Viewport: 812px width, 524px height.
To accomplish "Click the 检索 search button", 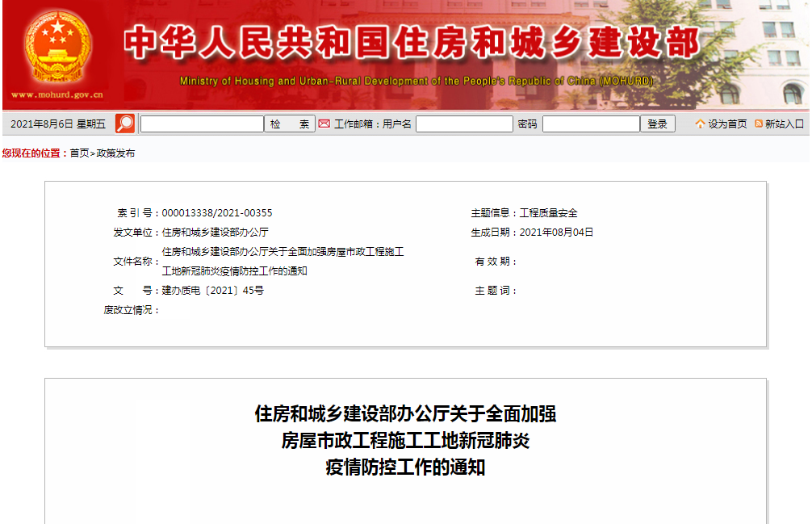I will click(290, 124).
